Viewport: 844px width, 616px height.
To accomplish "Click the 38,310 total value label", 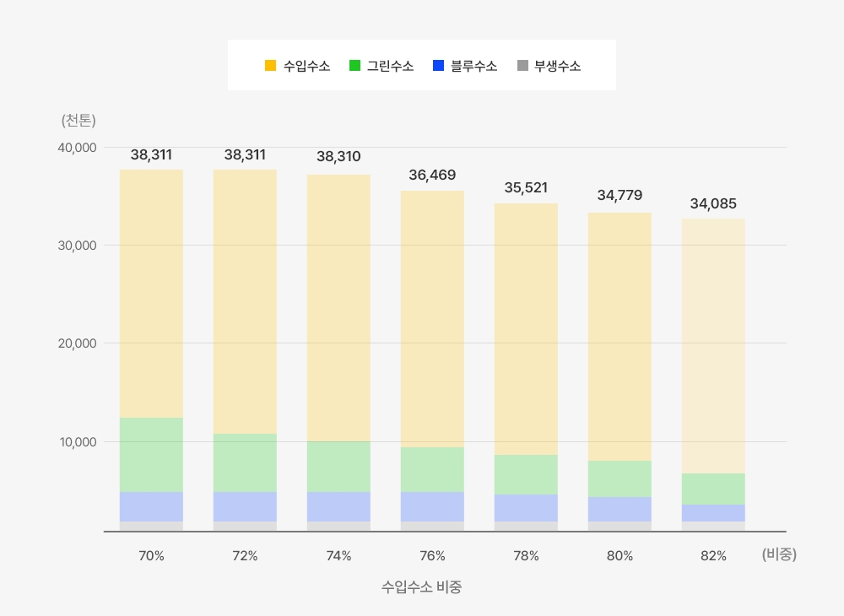I will point(338,157).
